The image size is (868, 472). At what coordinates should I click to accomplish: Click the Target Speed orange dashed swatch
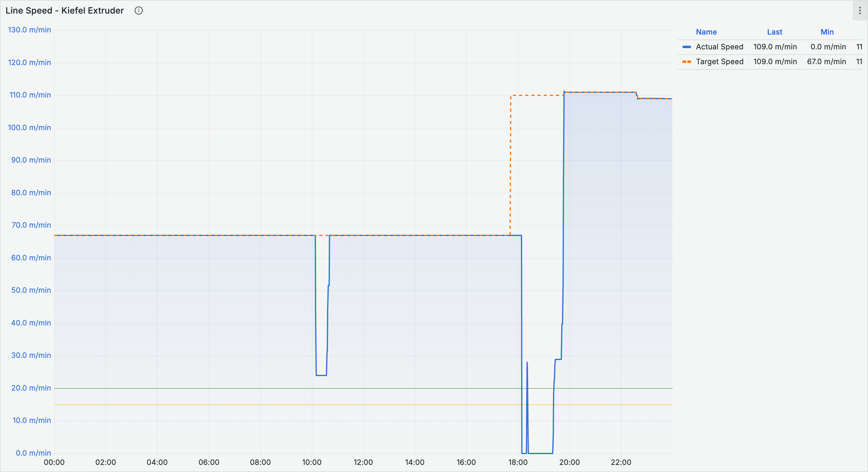click(686, 62)
